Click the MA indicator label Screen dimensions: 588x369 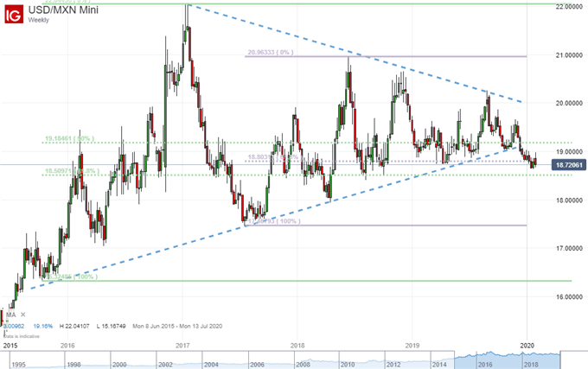(11, 315)
